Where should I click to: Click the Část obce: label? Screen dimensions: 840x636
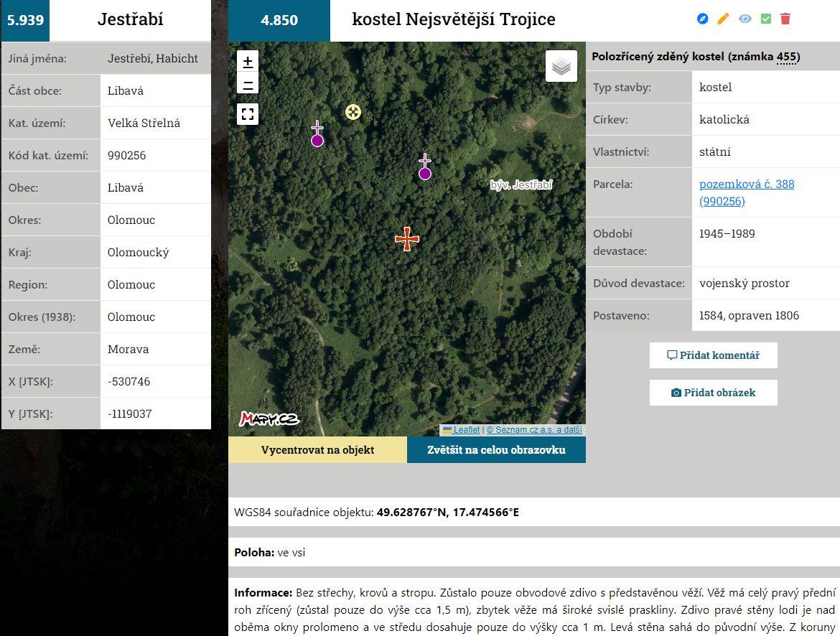click(35, 91)
